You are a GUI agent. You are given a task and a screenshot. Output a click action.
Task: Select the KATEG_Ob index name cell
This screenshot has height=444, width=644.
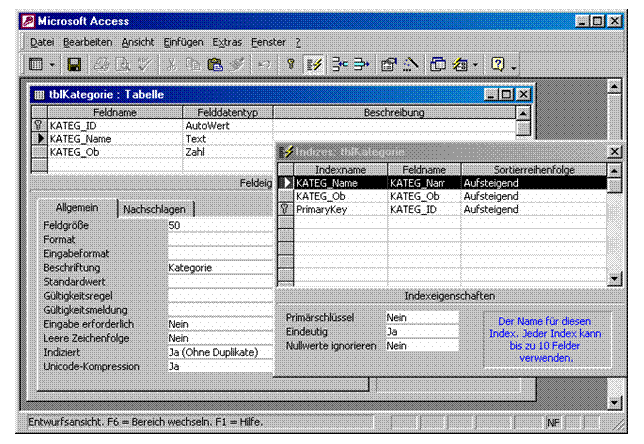340,196
